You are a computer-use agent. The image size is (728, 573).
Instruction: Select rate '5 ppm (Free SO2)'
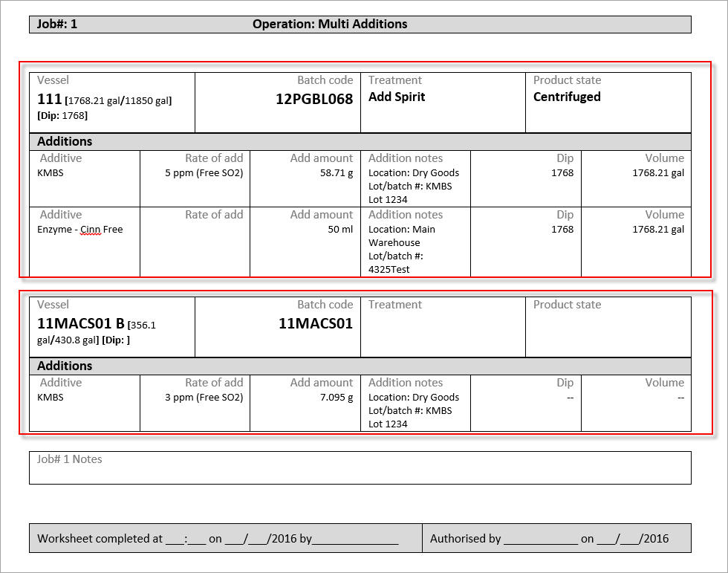[204, 172]
